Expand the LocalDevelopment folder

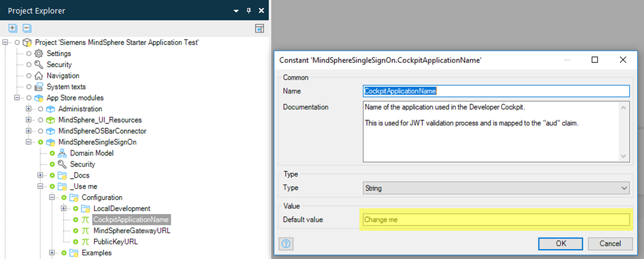[x=63, y=209]
